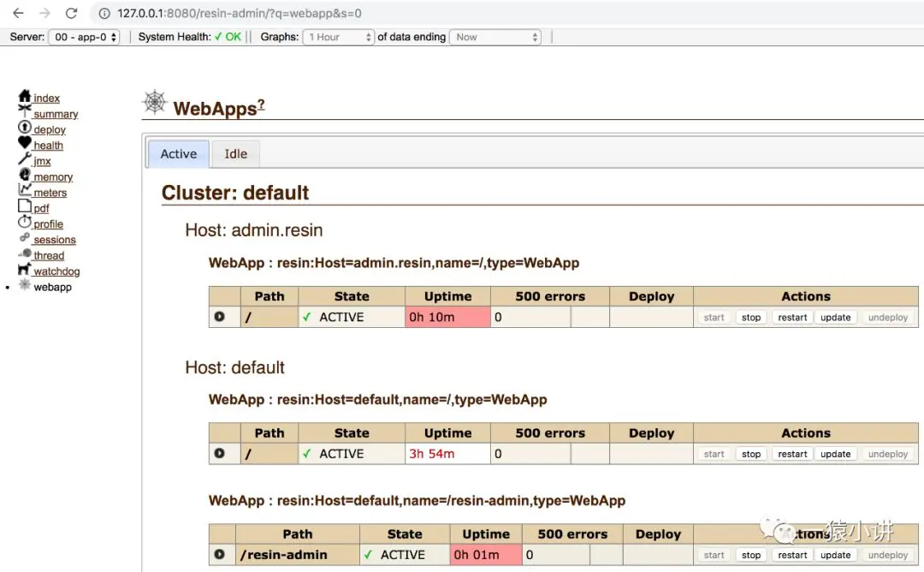This screenshot has height=572, width=924.
Task: Switch to the Idle tab
Action: (236, 154)
